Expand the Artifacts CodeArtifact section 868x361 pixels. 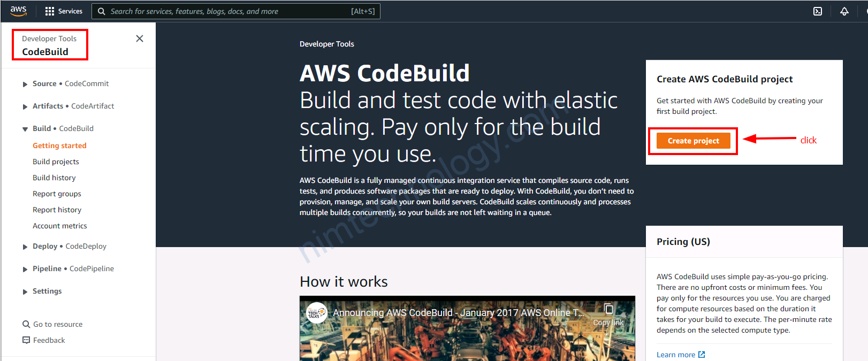25,106
